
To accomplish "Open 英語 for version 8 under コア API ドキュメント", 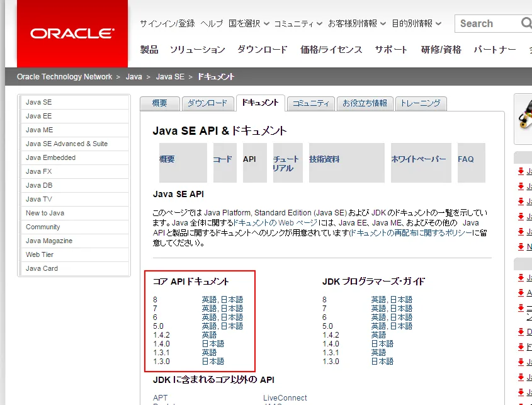I will coord(210,300).
